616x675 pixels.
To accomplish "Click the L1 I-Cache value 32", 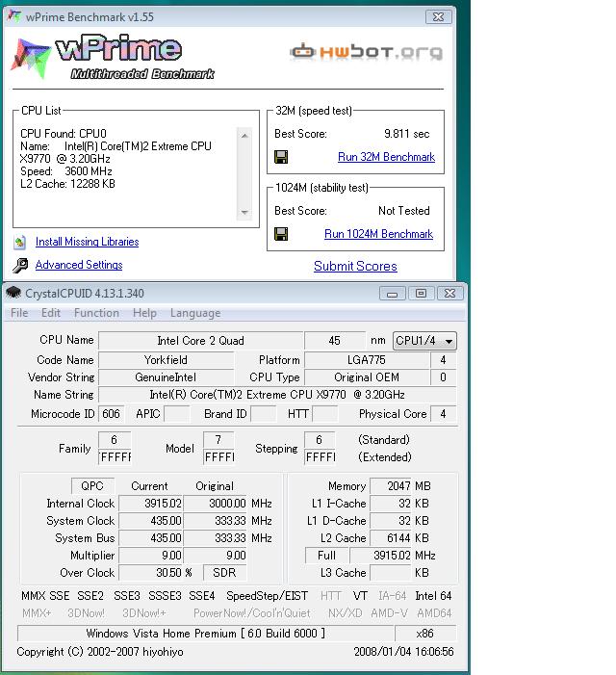I will tap(391, 504).
